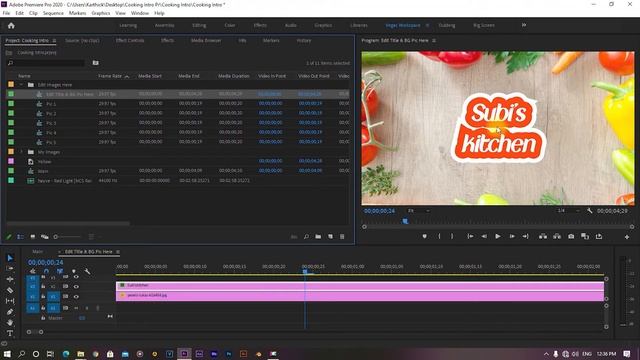Go to In point in Program monitor

click(470, 236)
